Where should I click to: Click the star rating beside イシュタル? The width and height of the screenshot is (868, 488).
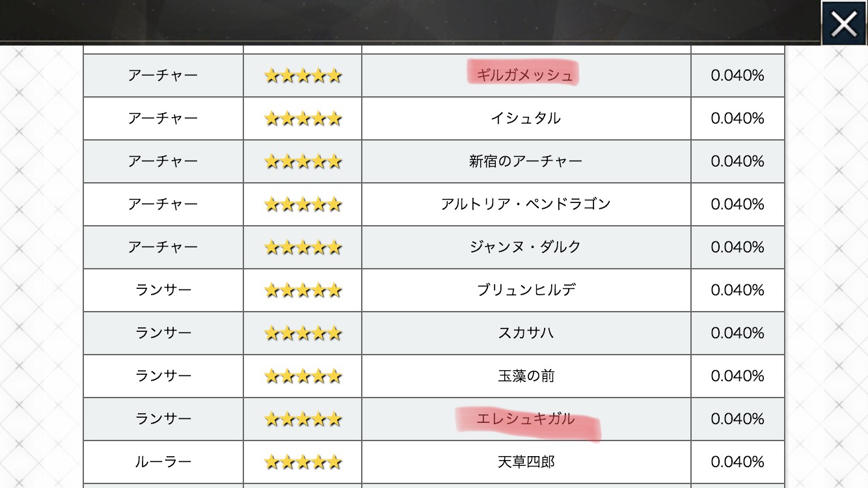(303, 118)
